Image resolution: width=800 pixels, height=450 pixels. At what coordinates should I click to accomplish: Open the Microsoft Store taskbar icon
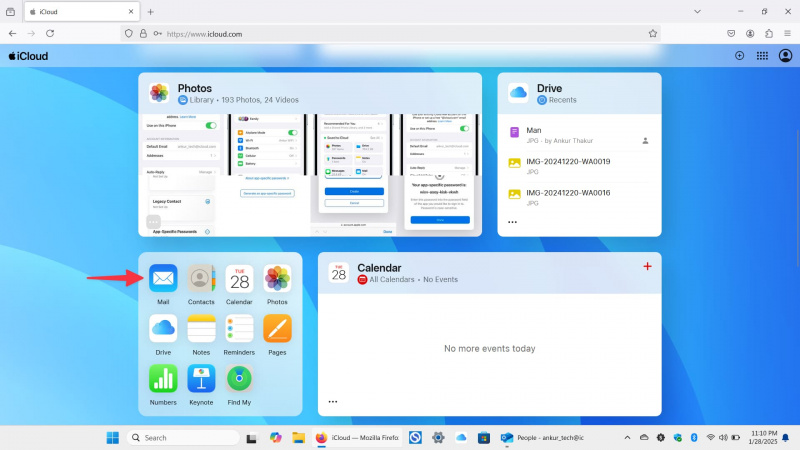coord(484,438)
